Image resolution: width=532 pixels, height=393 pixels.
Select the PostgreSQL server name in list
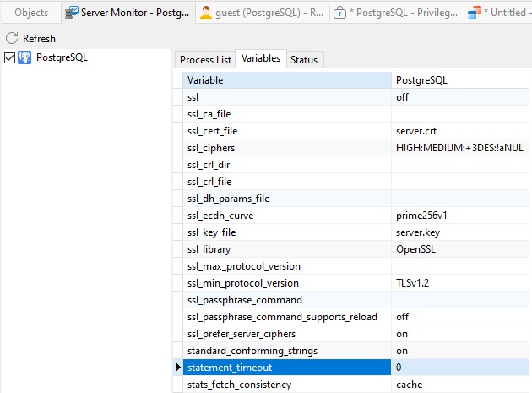point(62,57)
